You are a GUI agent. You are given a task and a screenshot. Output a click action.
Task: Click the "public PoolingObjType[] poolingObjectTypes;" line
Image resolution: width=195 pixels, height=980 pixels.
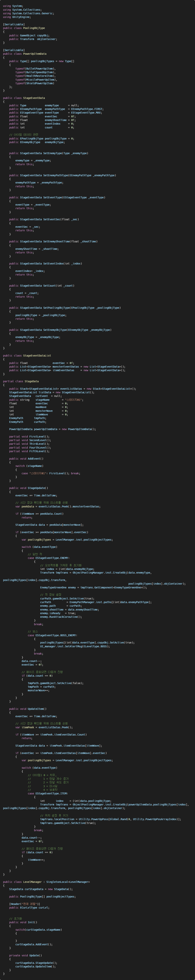(x=43, y=897)
